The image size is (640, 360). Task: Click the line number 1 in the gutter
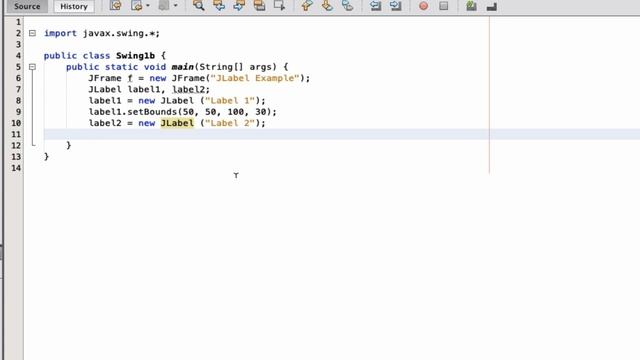click(x=18, y=22)
